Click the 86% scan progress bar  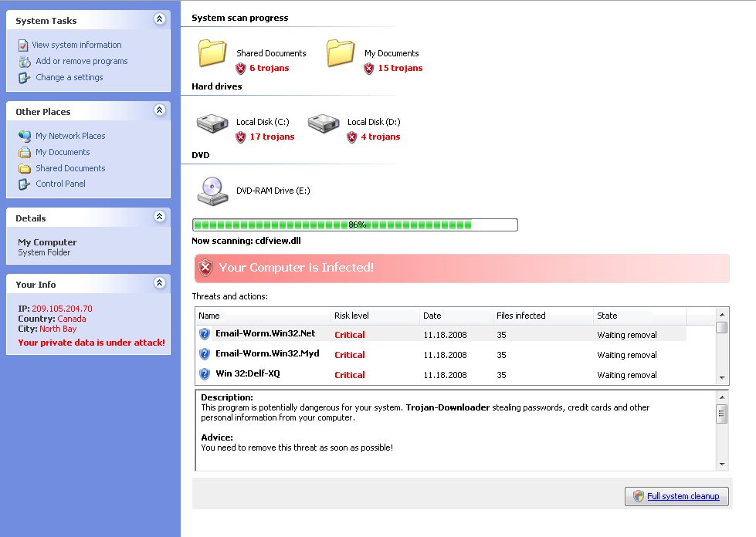pos(355,225)
